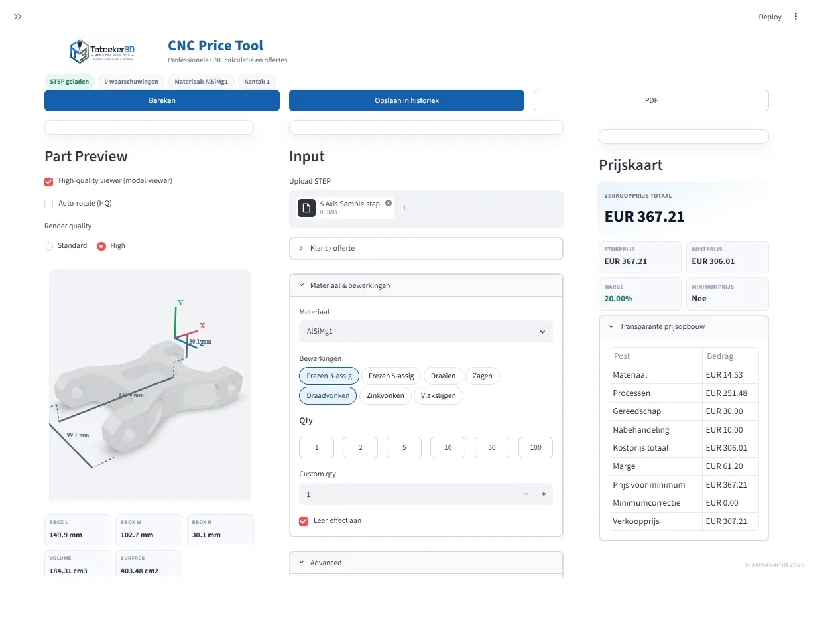Enable Auto-rotate (HQ) checkbox

tap(49, 204)
